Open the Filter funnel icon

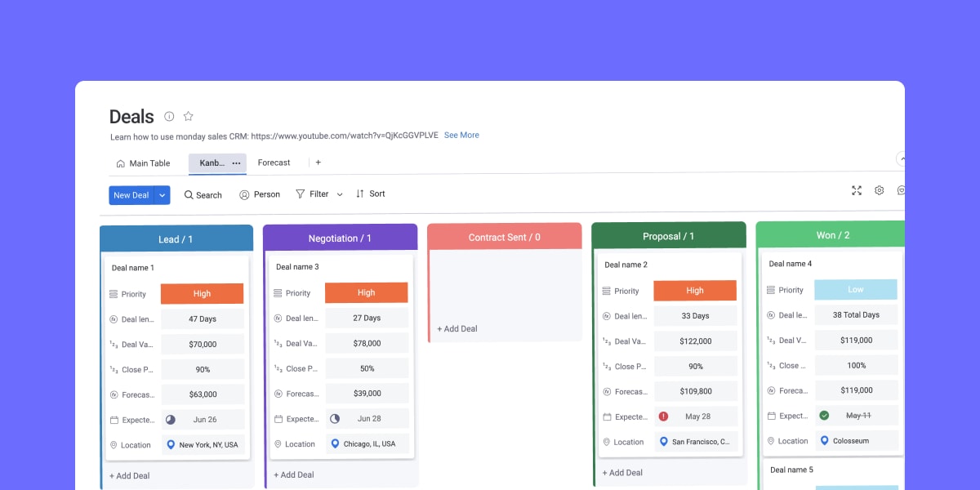click(x=300, y=194)
